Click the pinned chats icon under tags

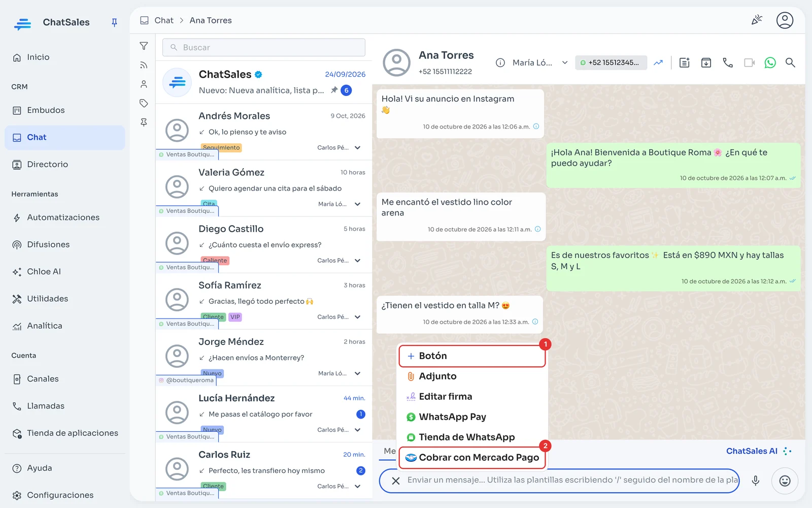tap(144, 122)
